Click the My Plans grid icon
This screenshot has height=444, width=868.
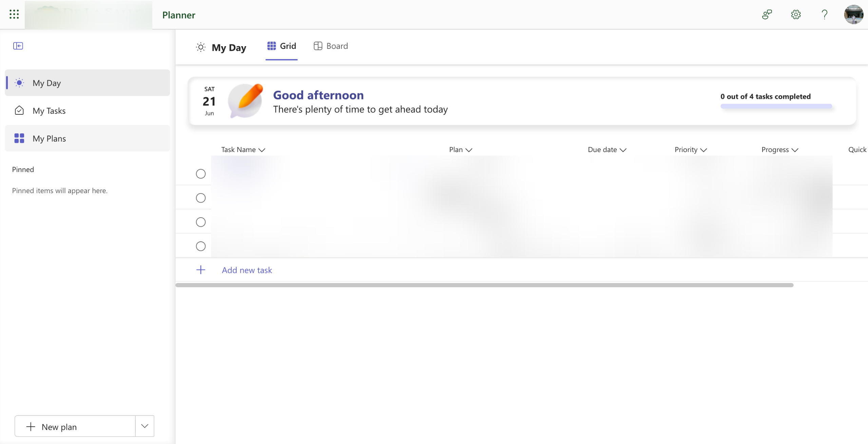[x=19, y=138]
